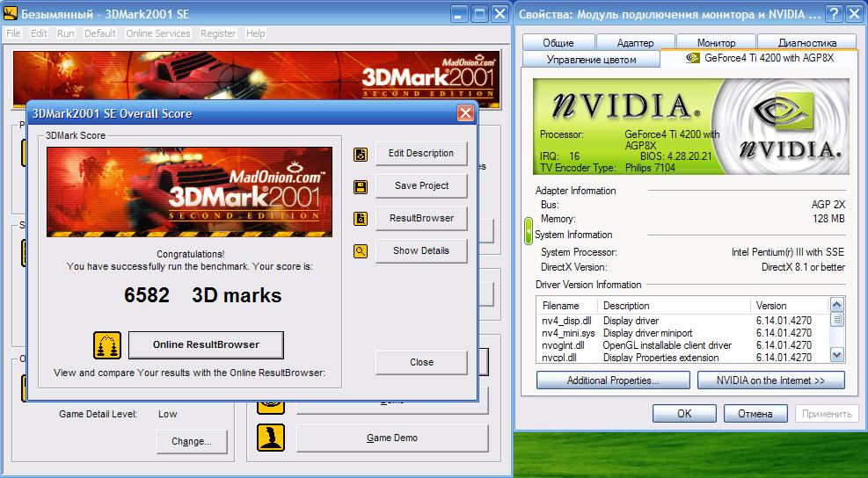Click the 128 MB memory value
Image resolution: width=868 pixels, height=478 pixels.
pyautogui.click(x=828, y=219)
